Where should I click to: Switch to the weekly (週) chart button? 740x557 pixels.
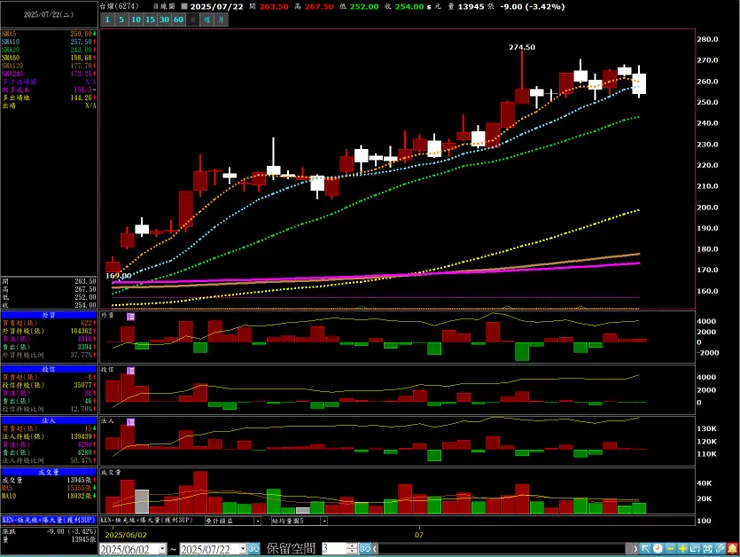coord(207,20)
